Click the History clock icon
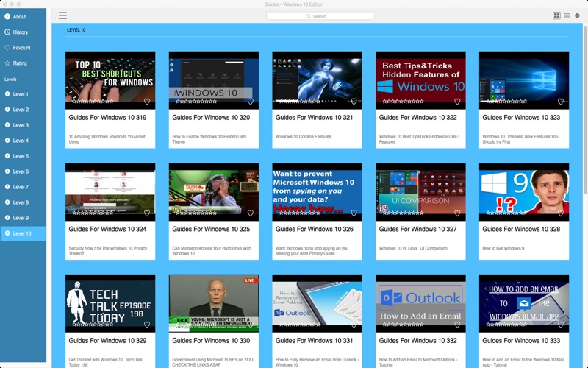This screenshot has height=368, width=588. (7, 32)
